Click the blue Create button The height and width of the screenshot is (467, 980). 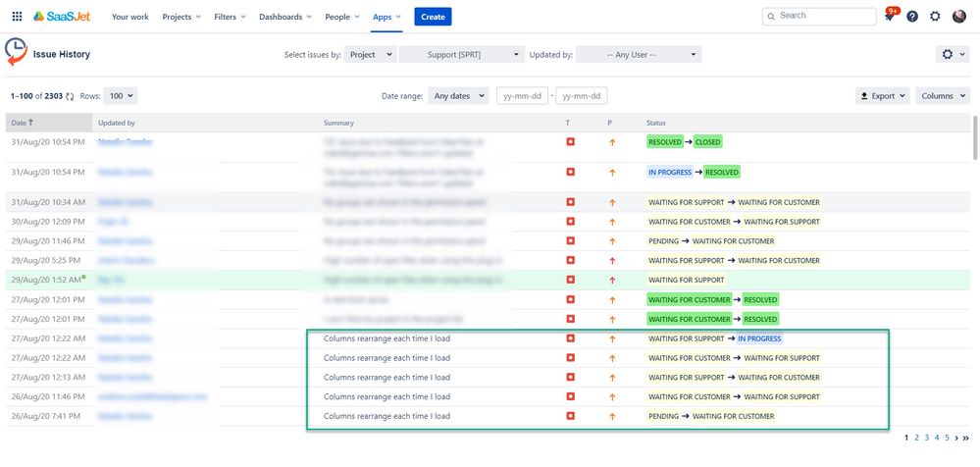(x=433, y=17)
